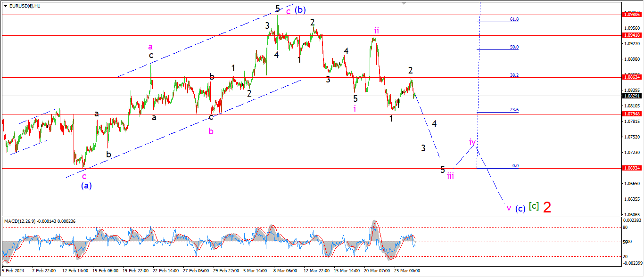Click the 23.6 Fibonacci level label
Viewport: 644px width, 277px height.
(x=514, y=110)
